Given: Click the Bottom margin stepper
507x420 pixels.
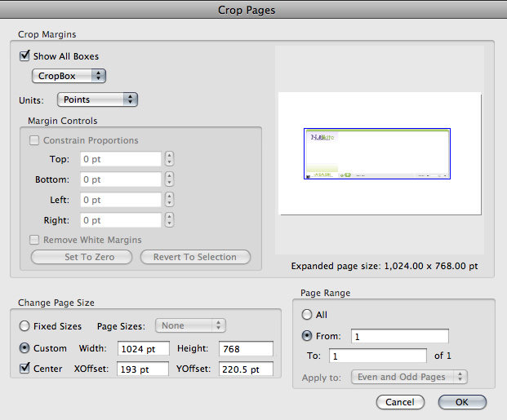Looking at the screenshot, I should click(x=169, y=179).
